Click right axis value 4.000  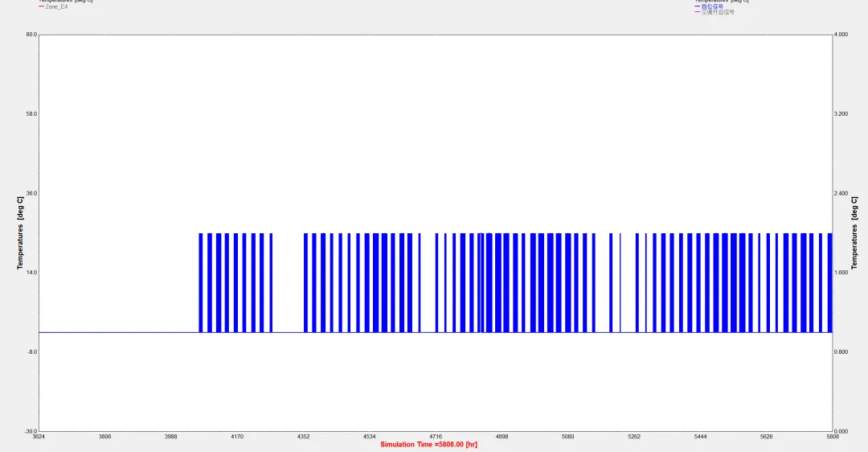841,35
